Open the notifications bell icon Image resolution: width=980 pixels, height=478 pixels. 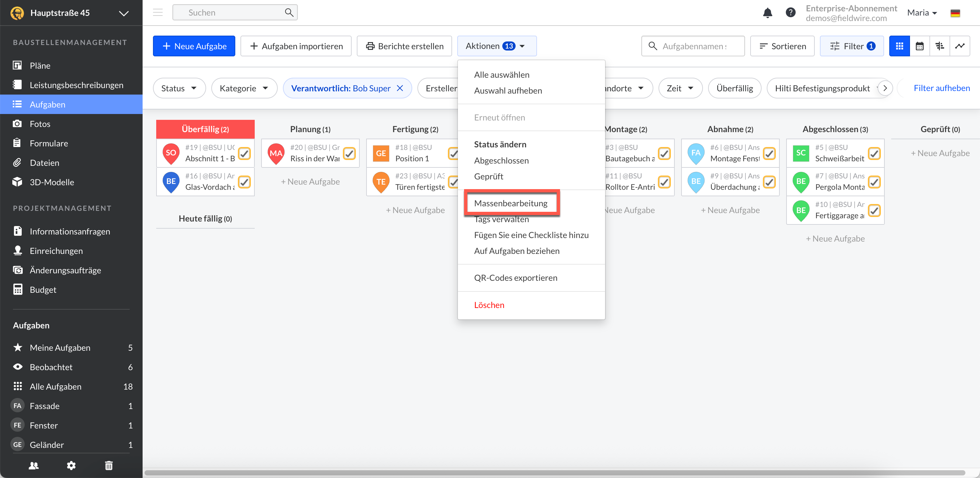point(767,13)
